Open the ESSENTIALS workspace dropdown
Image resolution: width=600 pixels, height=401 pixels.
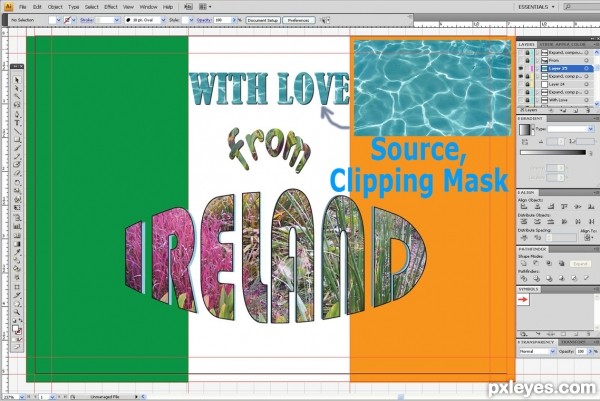click(x=536, y=7)
